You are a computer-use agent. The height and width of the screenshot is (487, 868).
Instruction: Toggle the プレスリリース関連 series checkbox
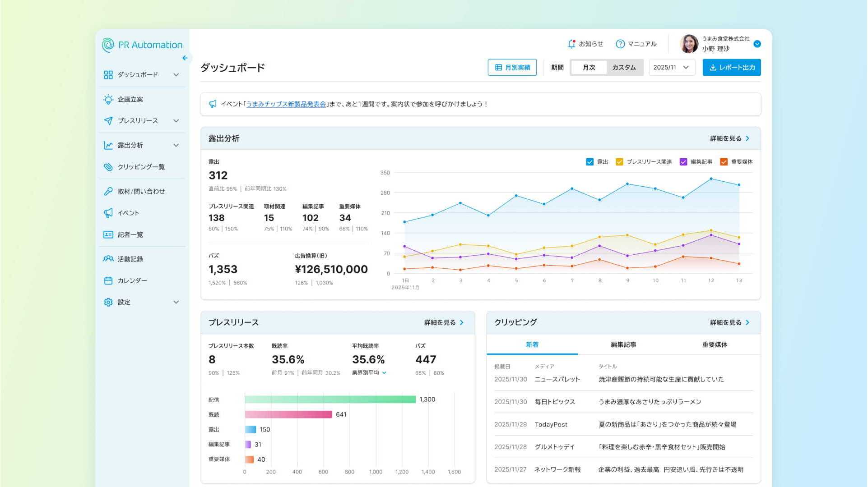tap(619, 162)
